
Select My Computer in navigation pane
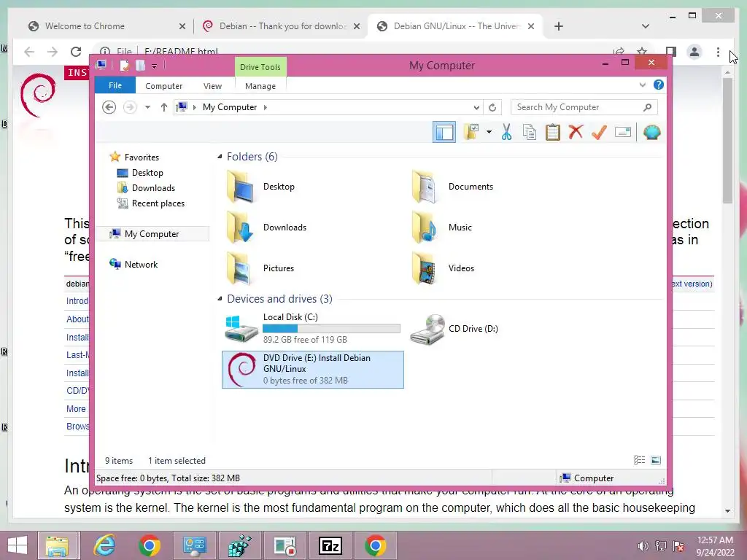[152, 234]
